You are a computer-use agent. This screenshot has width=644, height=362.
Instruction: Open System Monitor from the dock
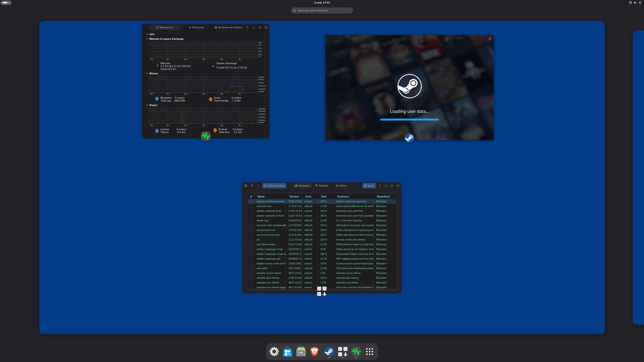(x=356, y=352)
